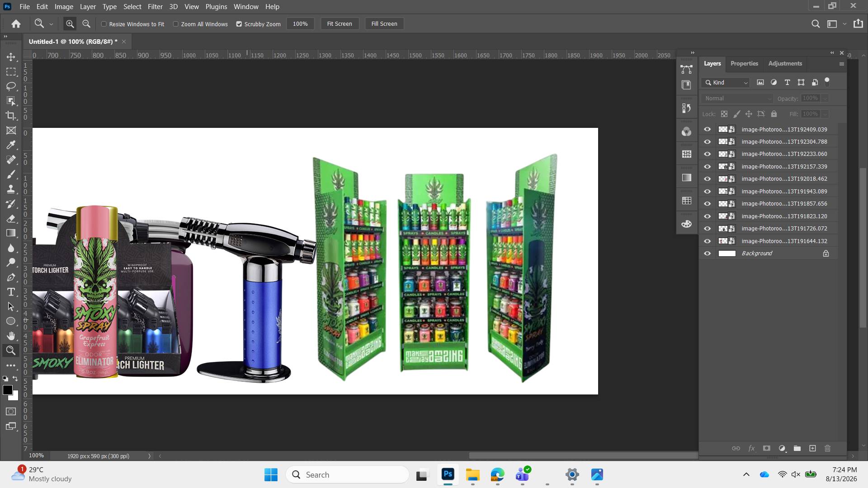Expand the Layers panel options menu
This screenshot has width=868, height=488.
point(841,64)
